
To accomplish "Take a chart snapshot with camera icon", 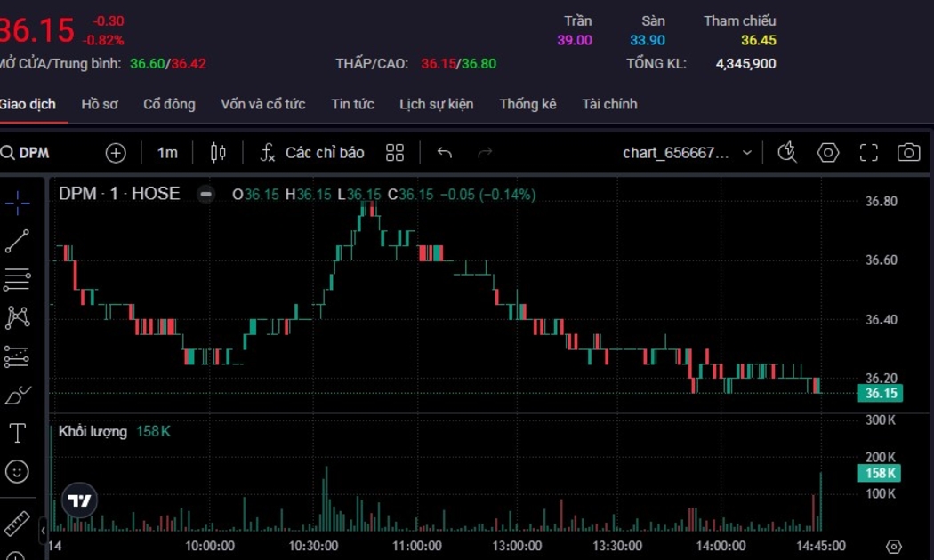I will pyautogui.click(x=908, y=153).
